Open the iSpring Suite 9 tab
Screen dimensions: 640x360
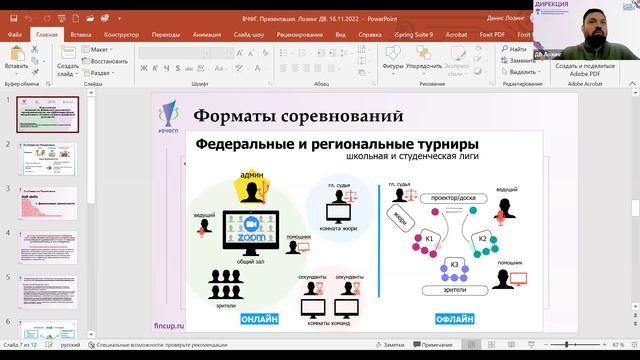tap(414, 35)
